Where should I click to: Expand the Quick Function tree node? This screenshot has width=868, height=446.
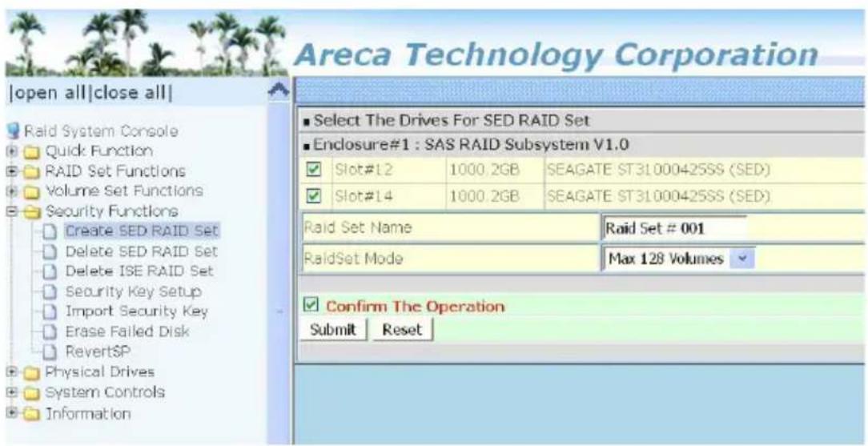point(12,151)
